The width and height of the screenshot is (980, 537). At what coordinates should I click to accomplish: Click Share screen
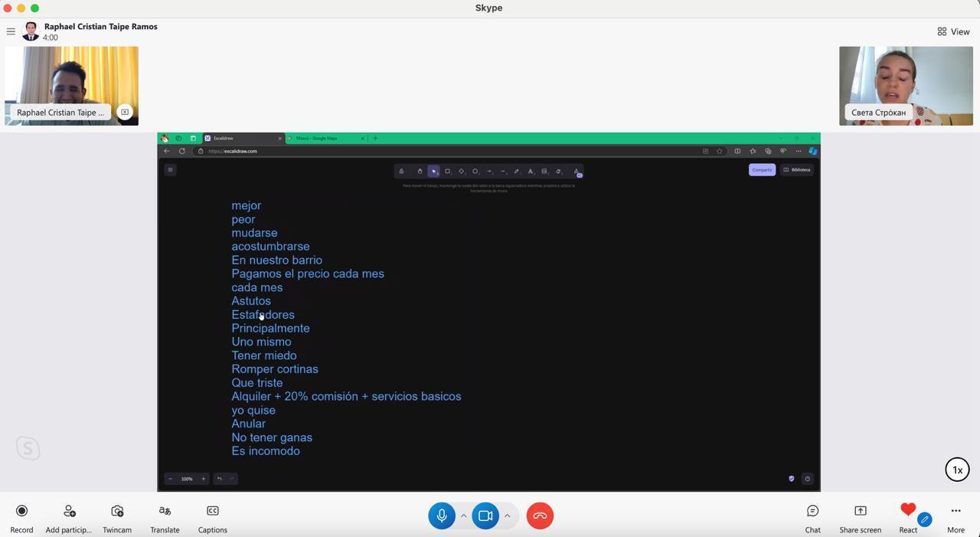(860, 518)
